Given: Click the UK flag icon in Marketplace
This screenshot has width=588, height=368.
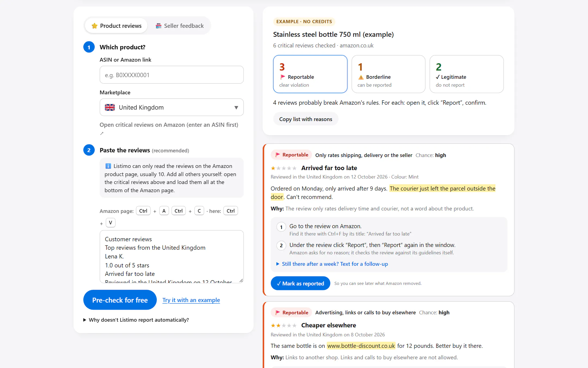Looking at the screenshot, I should coord(110,107).
